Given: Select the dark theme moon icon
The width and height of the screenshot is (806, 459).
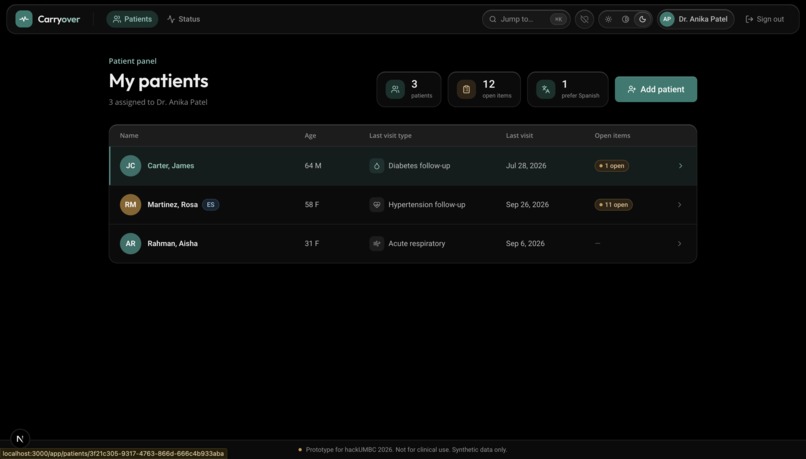Looking at the screenshot, I should [x=643, y=19].
